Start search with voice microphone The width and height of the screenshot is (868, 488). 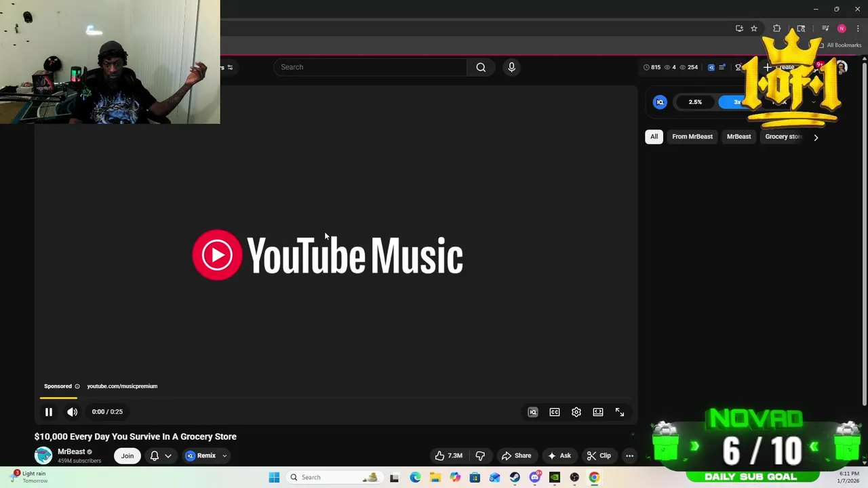point(511,67)
